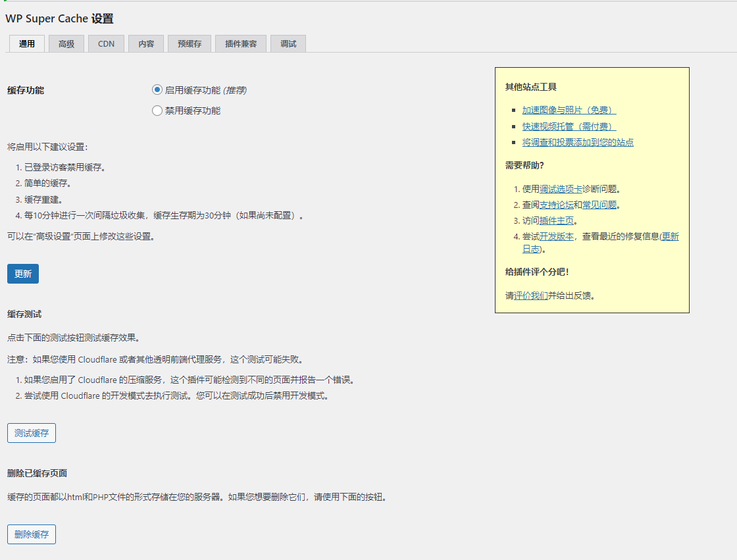This screenshot has height=560, width=737.
Task: Click the 缓存的页面都以html和PHP文件 description
Action: [197, 497]
